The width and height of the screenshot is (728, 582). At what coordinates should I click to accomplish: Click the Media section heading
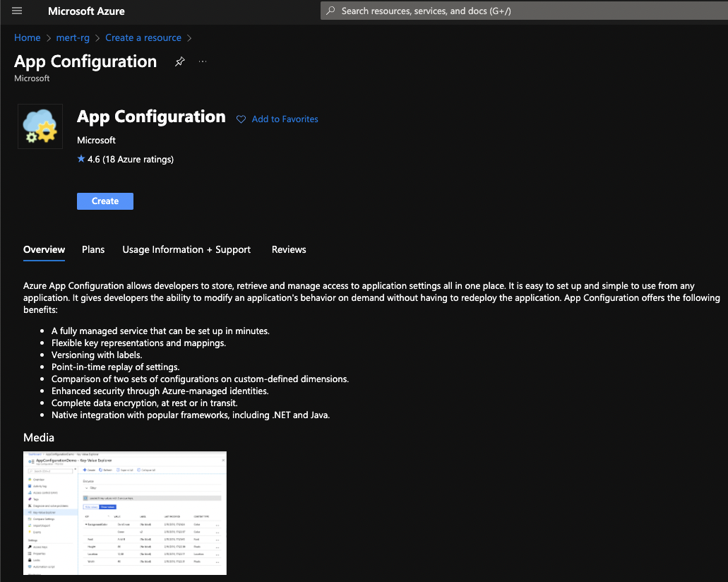(39, 437)
